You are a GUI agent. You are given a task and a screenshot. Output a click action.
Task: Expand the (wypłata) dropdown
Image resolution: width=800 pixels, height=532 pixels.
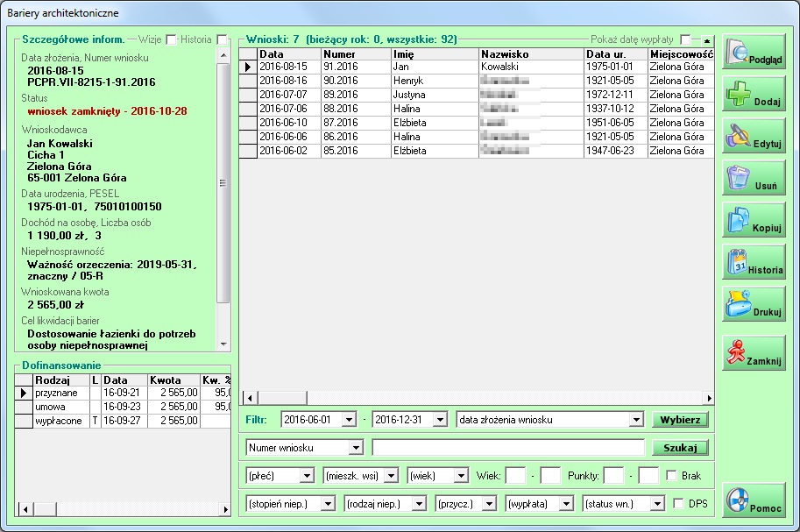pyautogui.click(x=566, y=504)
